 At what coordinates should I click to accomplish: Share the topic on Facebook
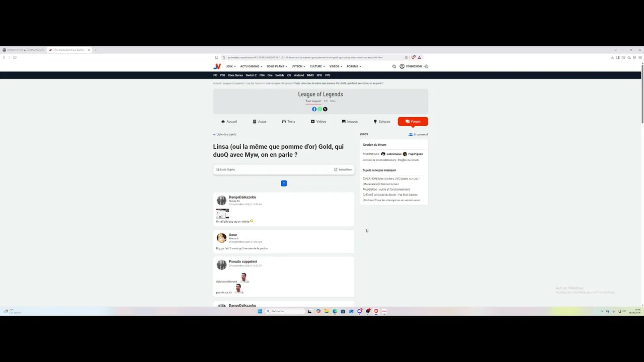(314, 109)
